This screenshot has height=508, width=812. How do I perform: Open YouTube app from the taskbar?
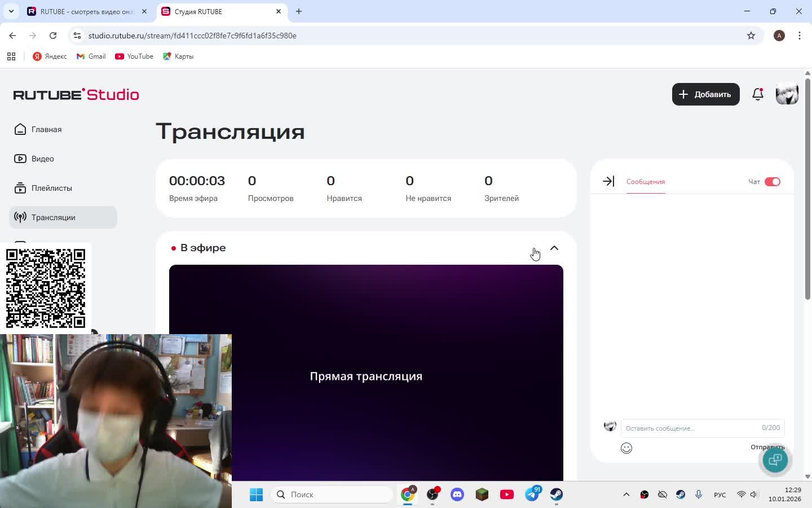[507, 494]
